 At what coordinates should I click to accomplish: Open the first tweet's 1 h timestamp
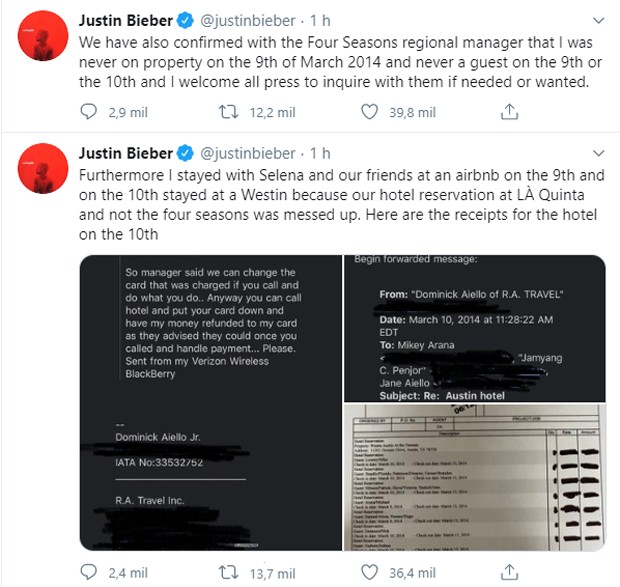point(320,21)
